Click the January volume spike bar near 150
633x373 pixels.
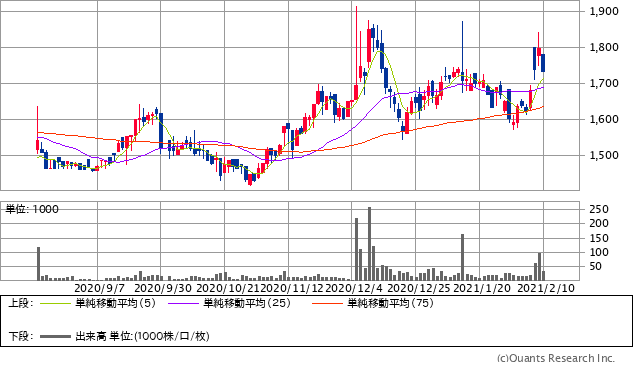pyautogui.click(x=463, y=257)
